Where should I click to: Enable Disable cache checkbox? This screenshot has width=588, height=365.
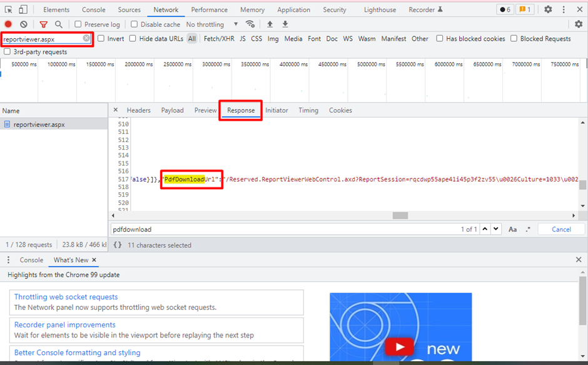(x=134, y=24)
